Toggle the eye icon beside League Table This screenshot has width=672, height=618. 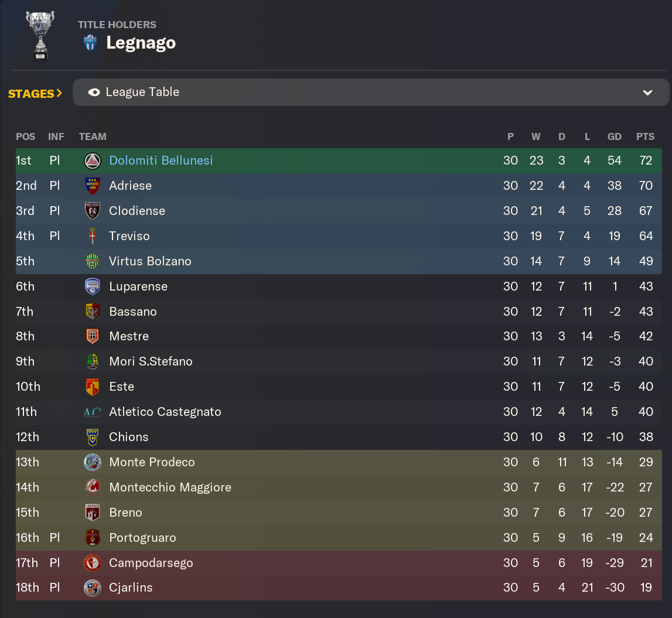(94, 93)
